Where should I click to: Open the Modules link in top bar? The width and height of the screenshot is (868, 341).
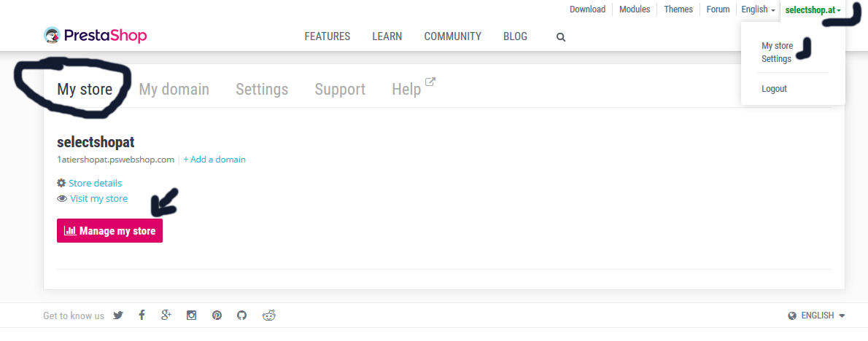coord(635,9)
